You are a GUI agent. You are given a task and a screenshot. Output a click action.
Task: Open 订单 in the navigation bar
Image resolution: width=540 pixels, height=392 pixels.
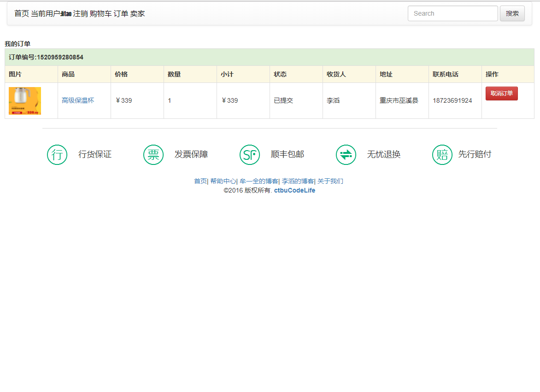pyautogui.click(x=121, y=14)
